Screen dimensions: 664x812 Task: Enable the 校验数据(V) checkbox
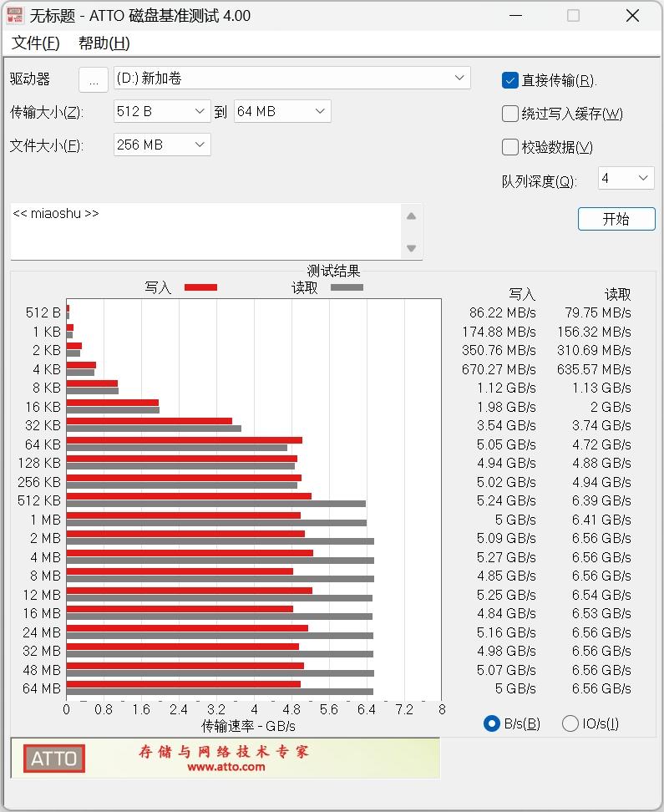pyautogui.click(x=510, y=147)
